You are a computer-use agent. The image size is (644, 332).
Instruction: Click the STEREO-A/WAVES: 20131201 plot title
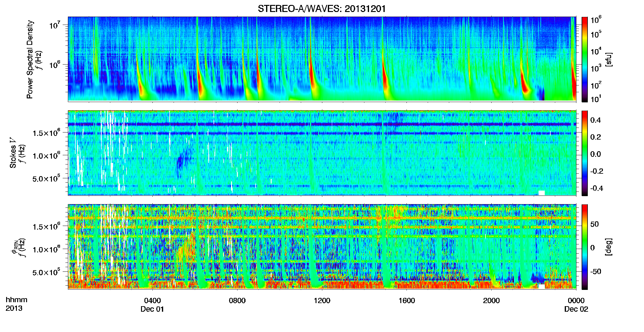click(x=322, y=9)
